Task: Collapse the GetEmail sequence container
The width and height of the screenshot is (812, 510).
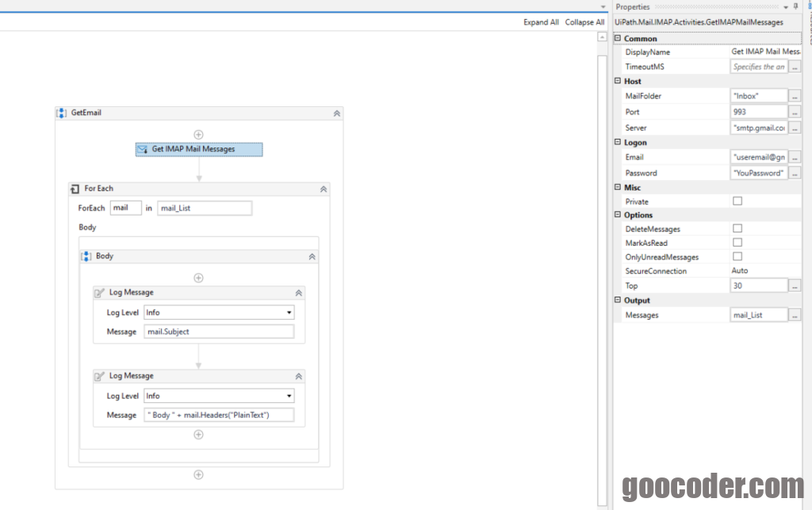Action: pyautogui.click(x=336, y=113)
